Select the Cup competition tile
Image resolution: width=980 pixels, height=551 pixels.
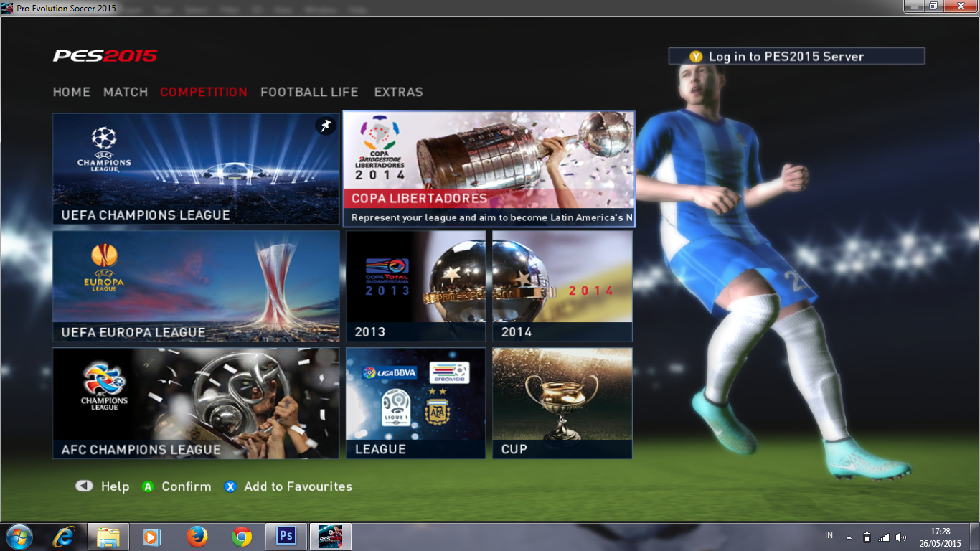point(562,403)
